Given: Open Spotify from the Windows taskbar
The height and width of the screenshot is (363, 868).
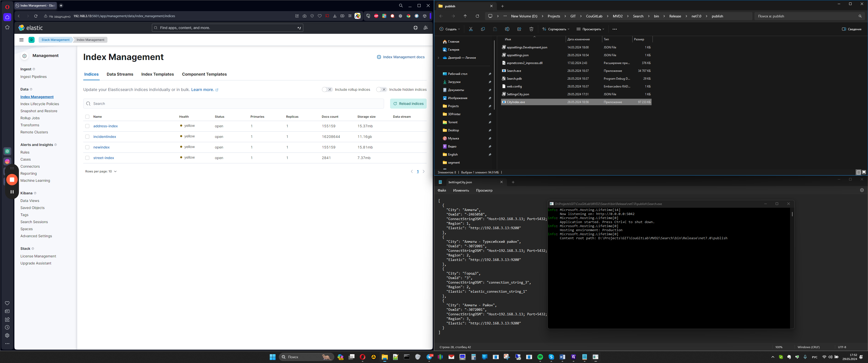Looking at the screenshot, I should click(540, 357).
